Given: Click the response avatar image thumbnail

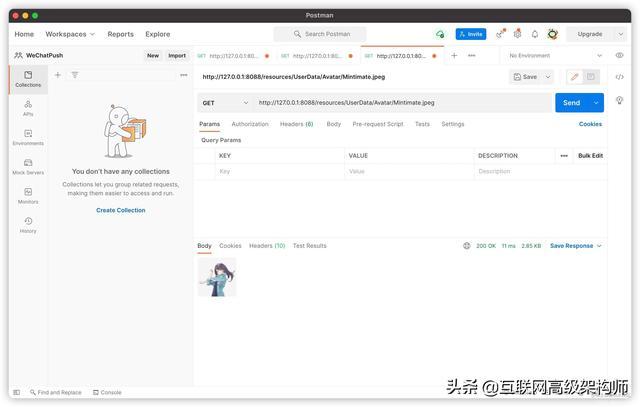Looking at the screenshot, I should tap(217, 277).
